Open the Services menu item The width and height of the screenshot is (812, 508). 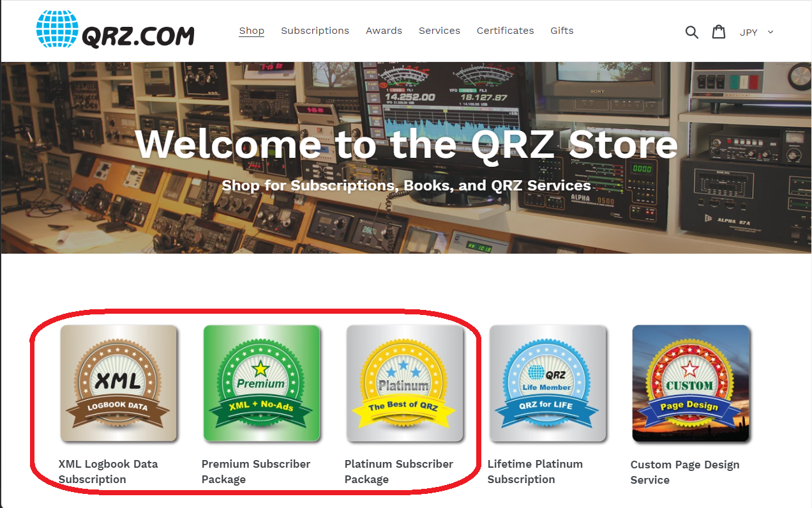439,31
